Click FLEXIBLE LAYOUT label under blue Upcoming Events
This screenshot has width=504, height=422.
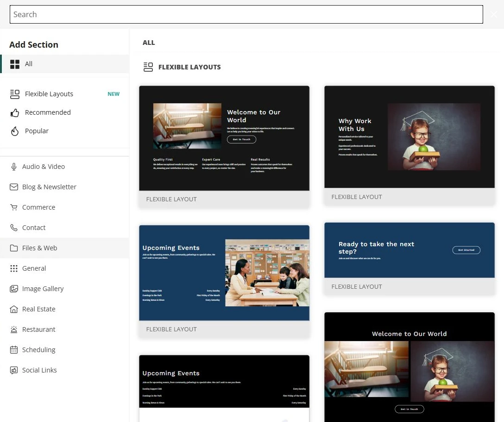pos(171,329)
